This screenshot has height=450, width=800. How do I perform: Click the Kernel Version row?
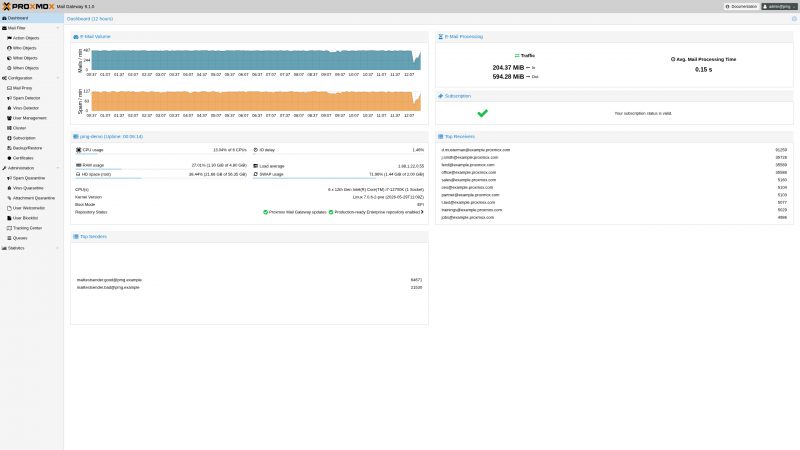[249, 197]
